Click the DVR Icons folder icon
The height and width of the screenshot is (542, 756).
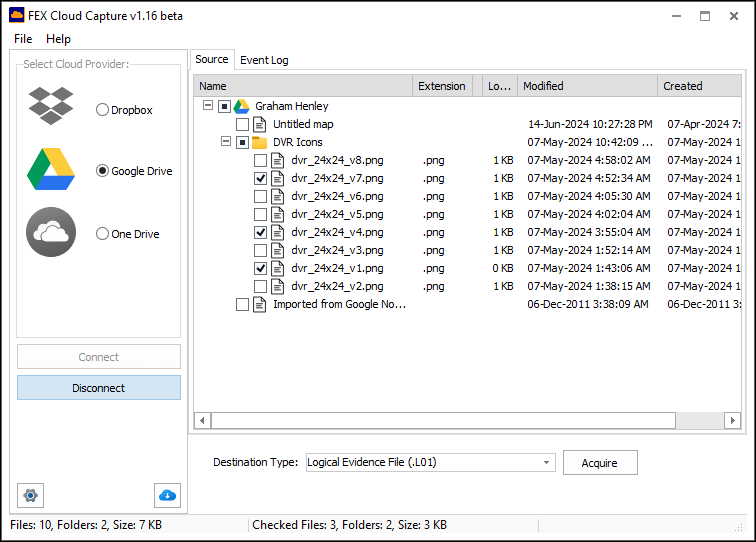tap(260, 142)
